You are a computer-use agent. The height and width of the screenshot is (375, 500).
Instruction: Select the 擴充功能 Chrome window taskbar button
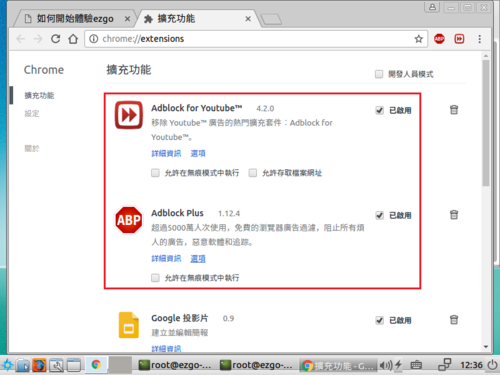click(338, 366)
